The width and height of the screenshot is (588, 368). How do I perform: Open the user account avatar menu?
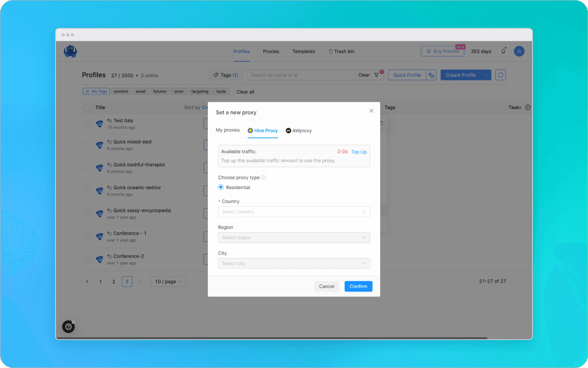pos(519,51)
